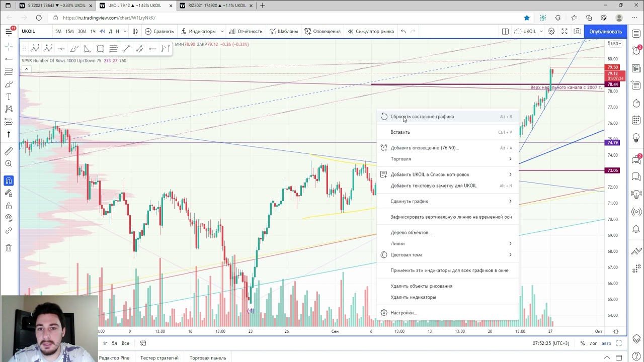Expand Добавить UKOIL в Список котировок submenu

point(448,174)
